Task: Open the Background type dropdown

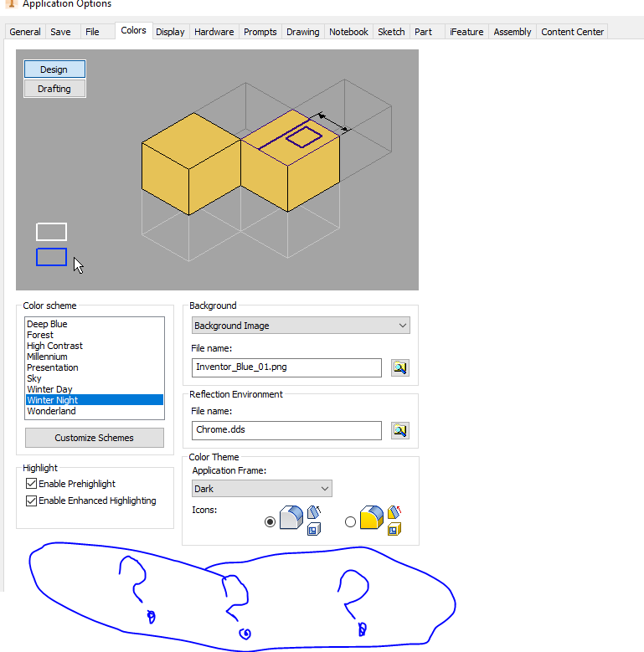Action: (301, 326)
